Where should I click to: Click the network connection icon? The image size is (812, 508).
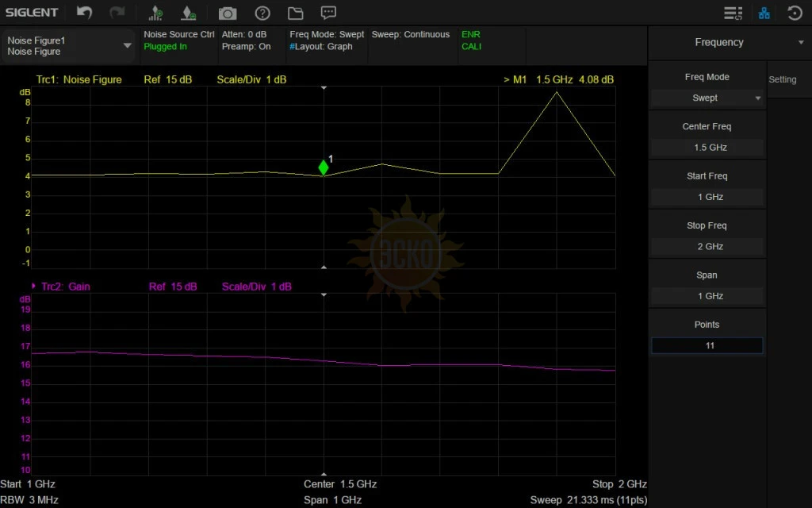click(x=764, y=13)
